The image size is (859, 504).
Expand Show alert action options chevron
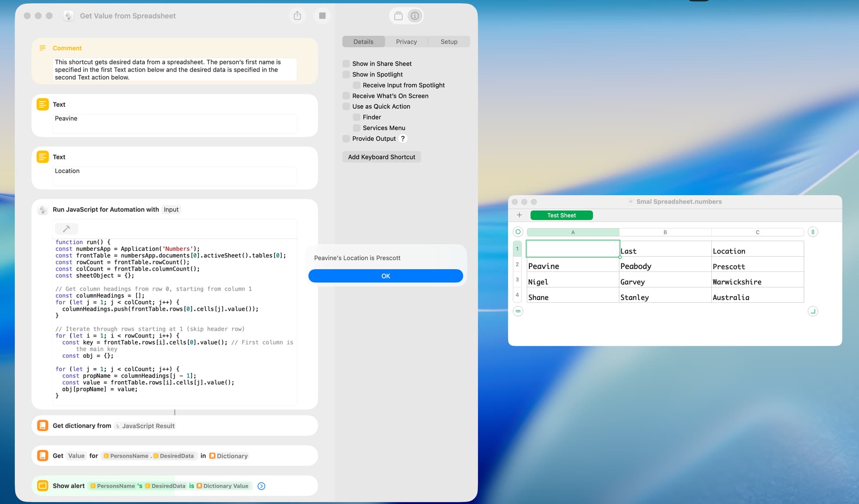coord(262,486)
